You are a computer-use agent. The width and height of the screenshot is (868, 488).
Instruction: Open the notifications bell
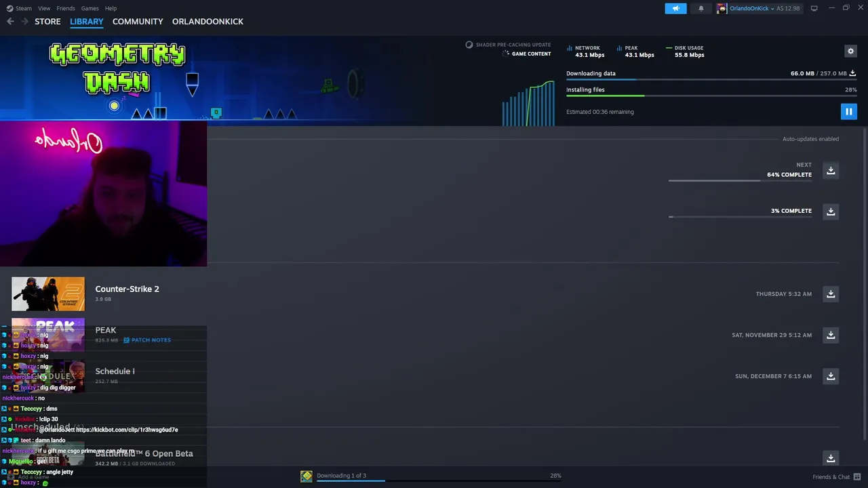[701, 8]
